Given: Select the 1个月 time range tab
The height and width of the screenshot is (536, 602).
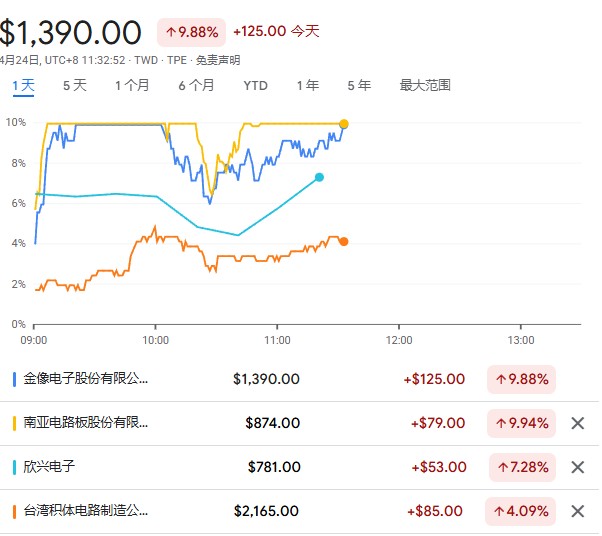Looking at the screenshot, I should click(132, 86).
